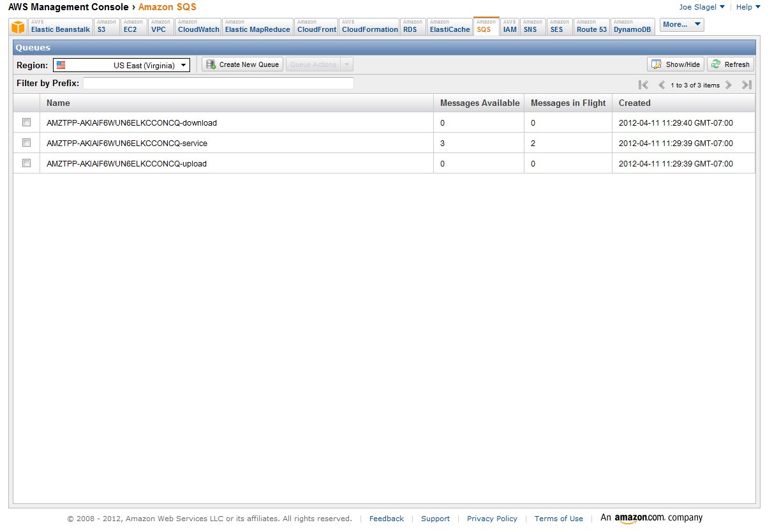Select the checkbox for the download queue
The width and height of the screenshot is (772, 532).
click(x=26, y=122)
